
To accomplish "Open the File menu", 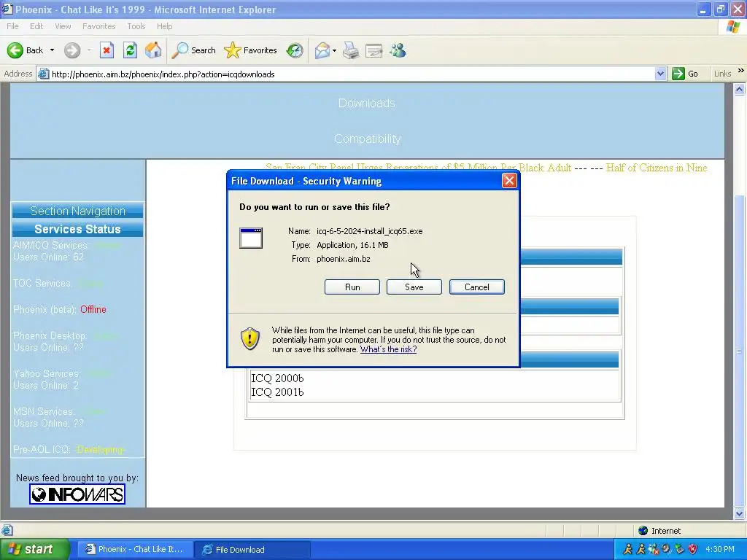I will [13, 26].
